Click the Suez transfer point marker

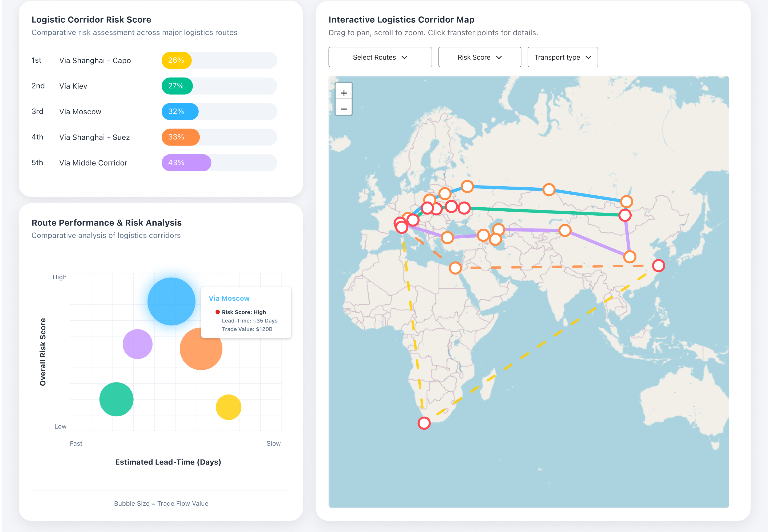point(455,268)
